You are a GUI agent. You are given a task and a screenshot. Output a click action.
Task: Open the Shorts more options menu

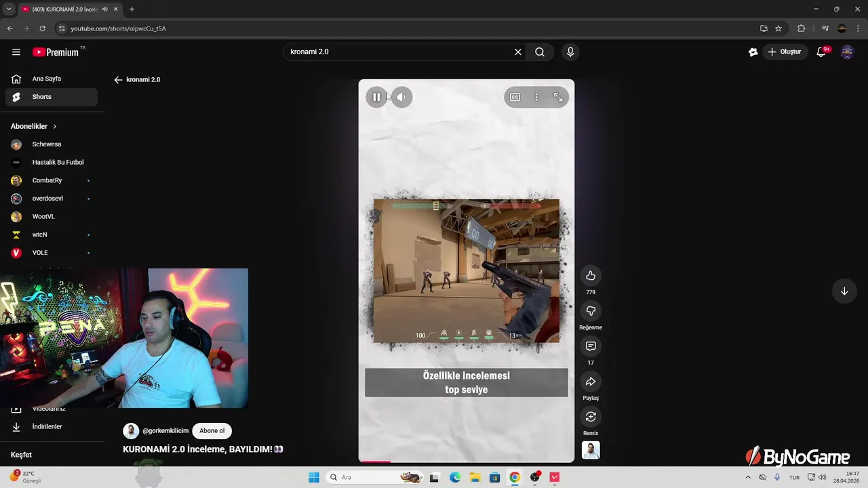coord(536,97)
